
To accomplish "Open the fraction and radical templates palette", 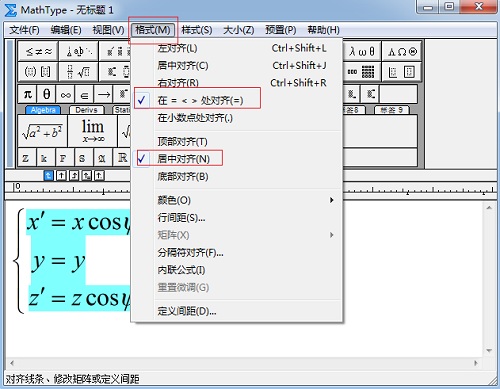I will coord(79,72).
